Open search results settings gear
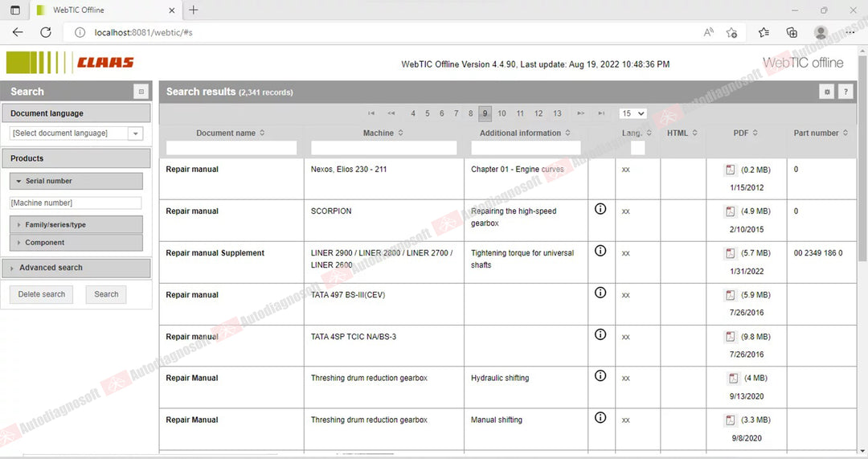The height and width of the screenshot is (459, 868). coord(826,92)
